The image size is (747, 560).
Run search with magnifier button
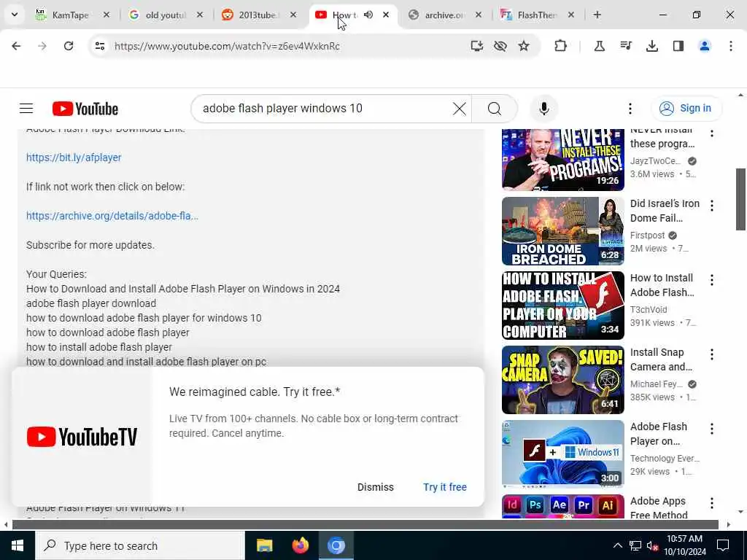(495, 109)
